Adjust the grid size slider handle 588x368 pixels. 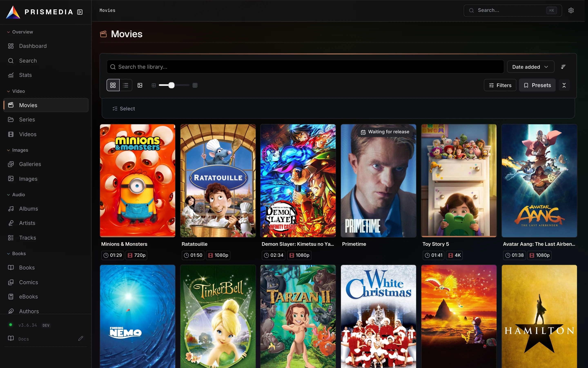coord(171,85)
